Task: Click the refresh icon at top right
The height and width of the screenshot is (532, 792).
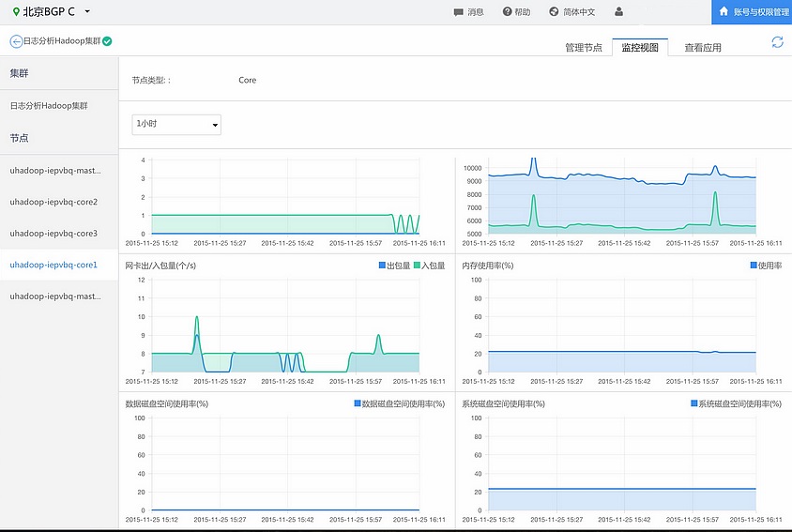Action: (x=777, y=42)
